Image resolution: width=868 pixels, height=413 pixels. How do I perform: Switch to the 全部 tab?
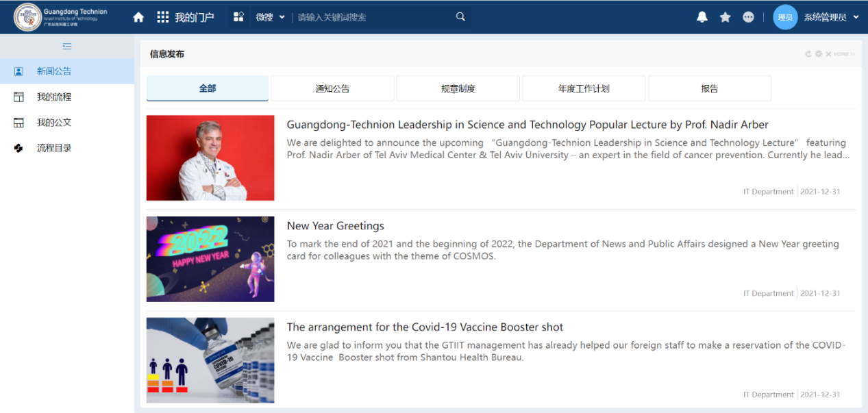(208, 88)
